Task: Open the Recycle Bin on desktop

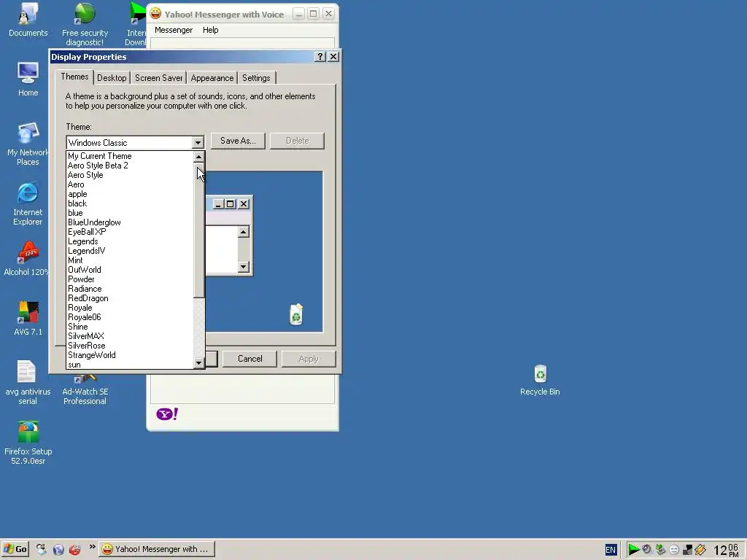Action: coord(540,380)
